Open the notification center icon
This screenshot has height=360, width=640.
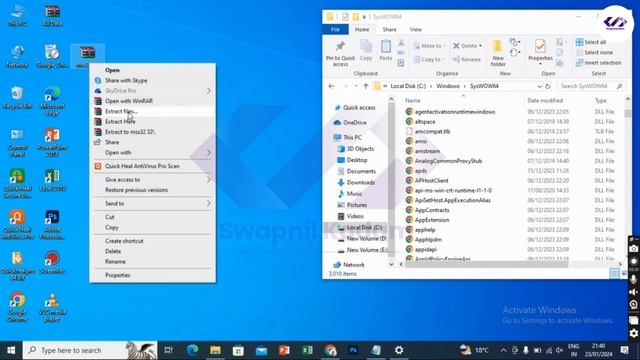click(x=624, y=350)
